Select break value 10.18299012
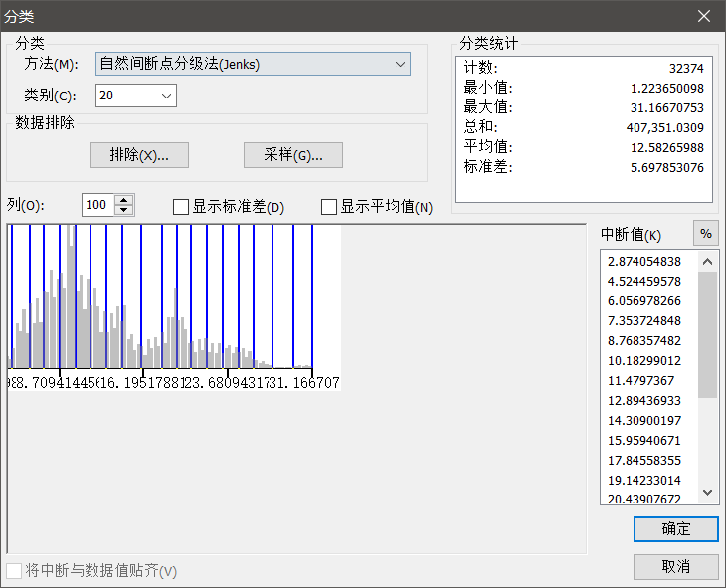The height and width of the screenshot is (588, 726). pyautogui.click(x=644, y=361)
